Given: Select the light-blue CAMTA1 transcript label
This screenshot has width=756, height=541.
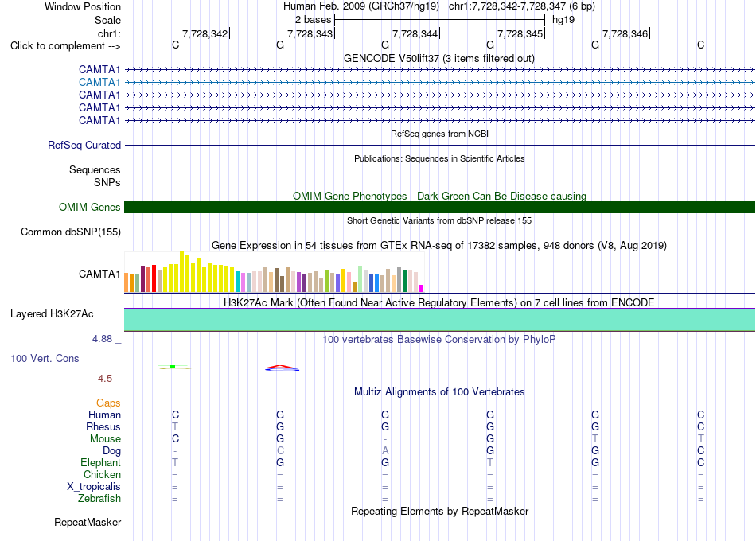Looking at the screenshot, I should 99,83.
